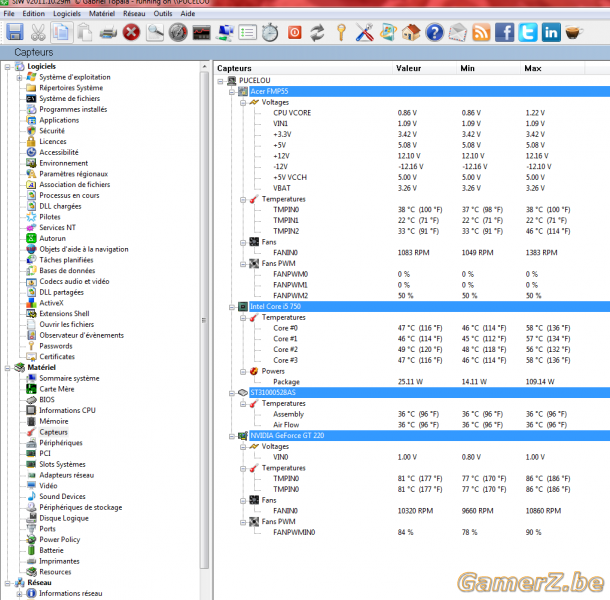Collapse the Acer FMP55 sensor group

232,92
